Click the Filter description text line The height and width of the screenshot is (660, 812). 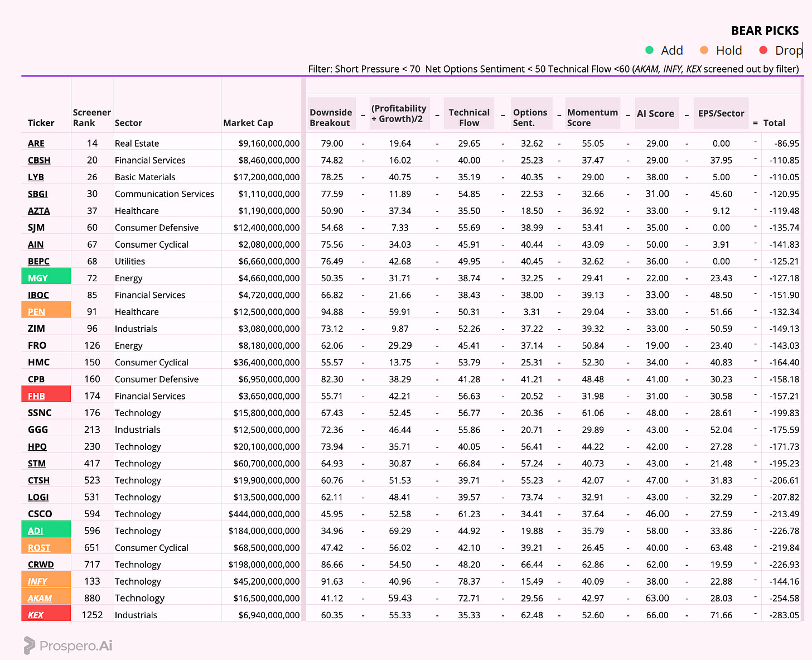[x=553, y=69]
